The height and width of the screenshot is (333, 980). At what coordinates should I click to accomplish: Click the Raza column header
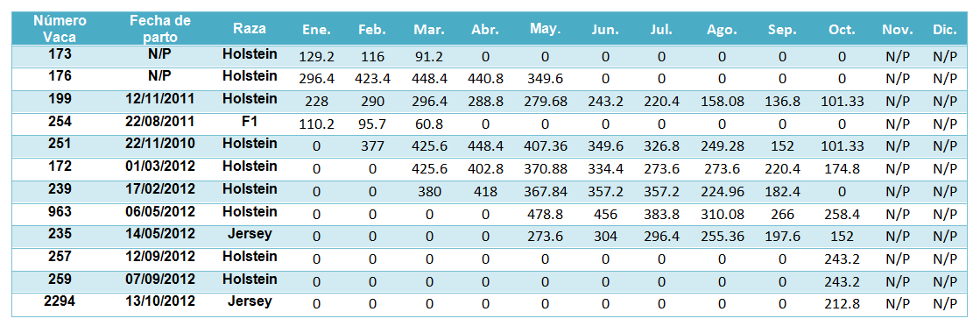[x=250, y=28]
